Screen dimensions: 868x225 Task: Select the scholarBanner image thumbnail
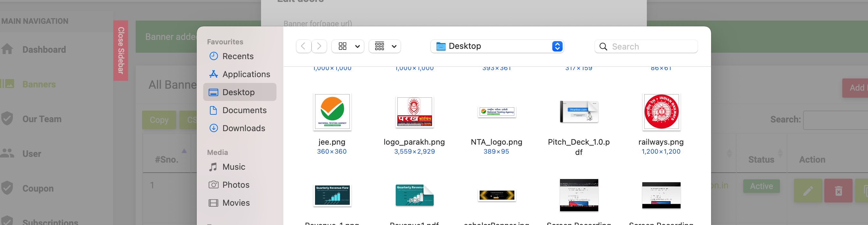[x=497, y=195]
